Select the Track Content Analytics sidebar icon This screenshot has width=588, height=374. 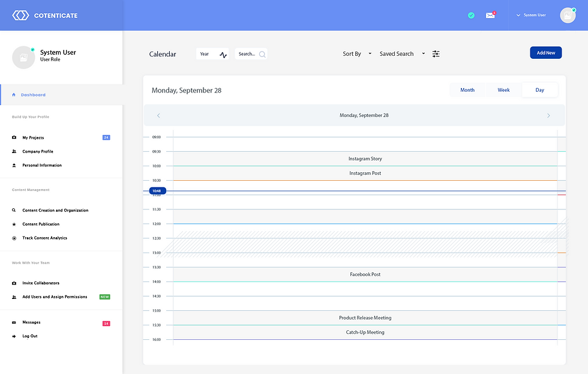tap(13, 238)
